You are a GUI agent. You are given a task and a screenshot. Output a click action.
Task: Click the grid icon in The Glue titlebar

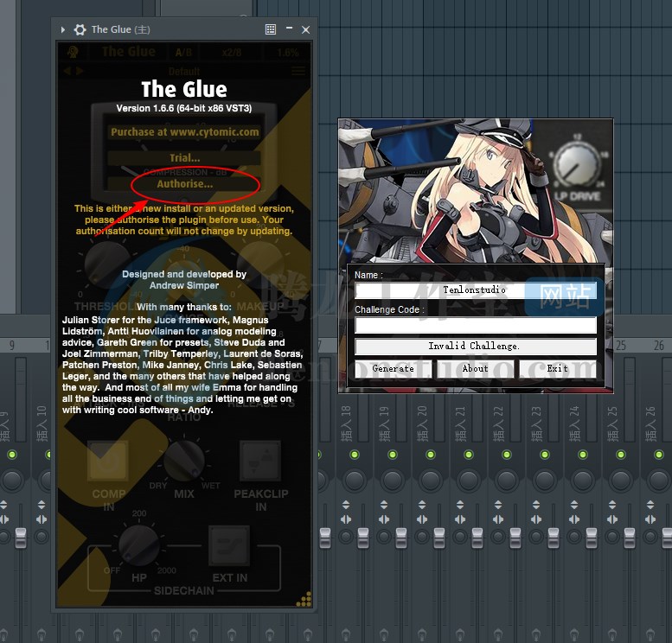(x=271, y=29)
